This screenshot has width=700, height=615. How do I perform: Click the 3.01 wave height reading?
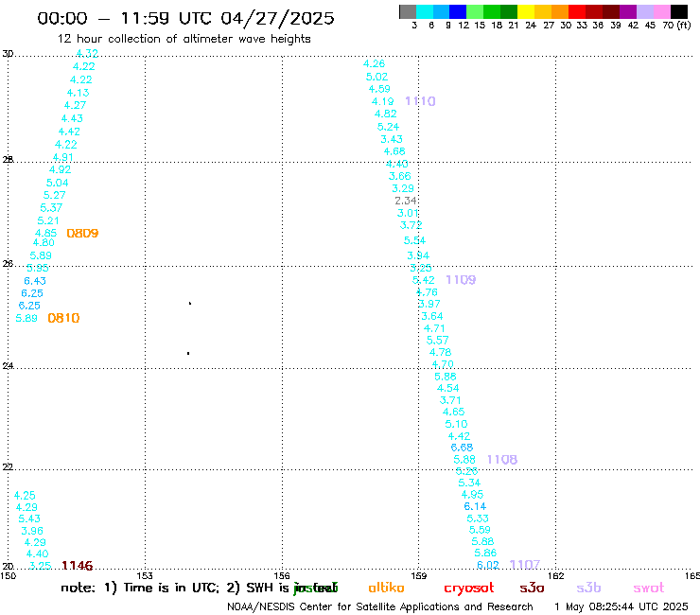[x=408, y=214]
